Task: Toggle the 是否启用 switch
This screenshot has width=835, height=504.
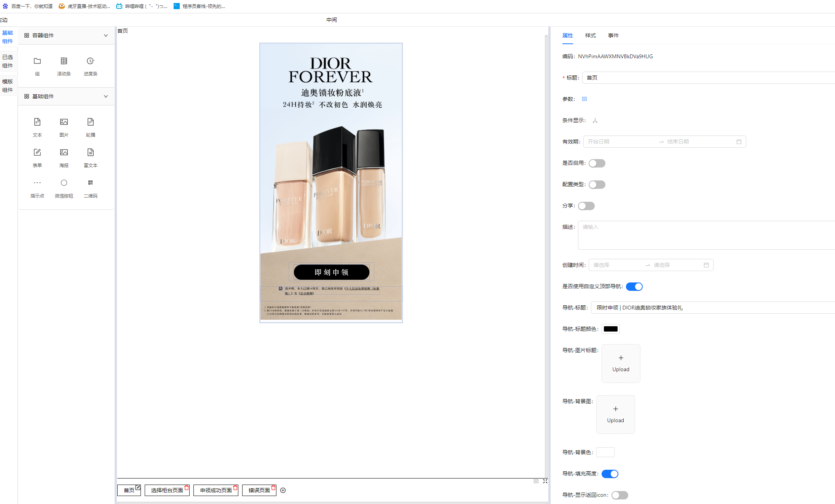Action: pyautogui.click(x=597, y=163)
